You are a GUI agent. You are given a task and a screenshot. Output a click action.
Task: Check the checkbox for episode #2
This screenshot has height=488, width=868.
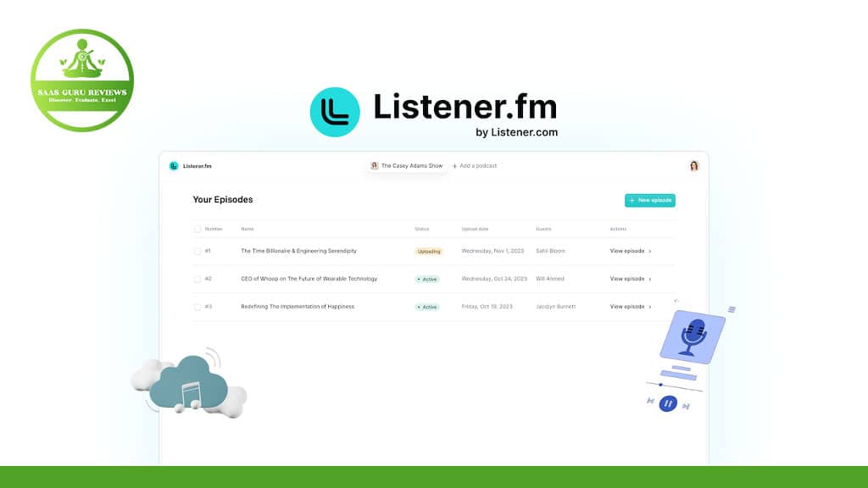(197, 279)
